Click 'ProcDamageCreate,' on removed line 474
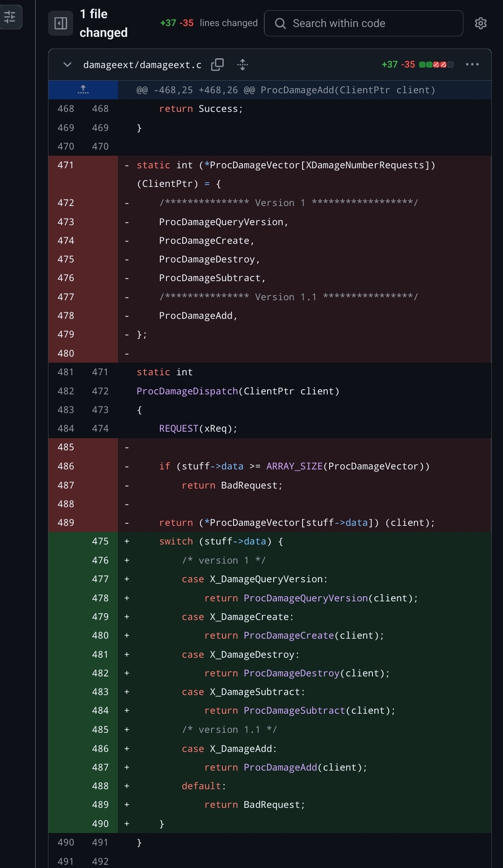Image resolution: width=503 pixels, height=868 pixels. pos(207,241)
